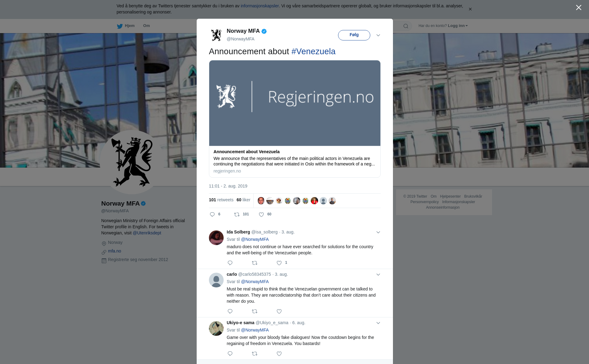Viewport: 589px width, 364px height.
Task: Reply to Ukiyo-e sama's comment
Action: (230, 354)
